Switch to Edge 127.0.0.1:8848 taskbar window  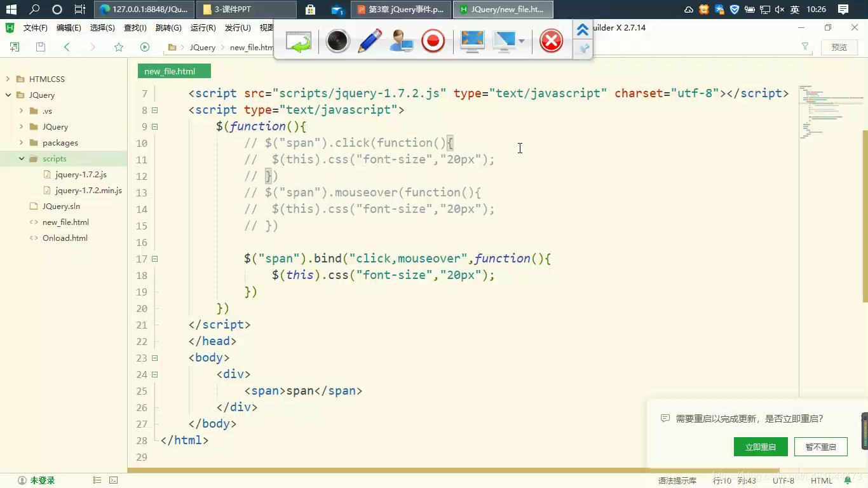coord(144,10)
